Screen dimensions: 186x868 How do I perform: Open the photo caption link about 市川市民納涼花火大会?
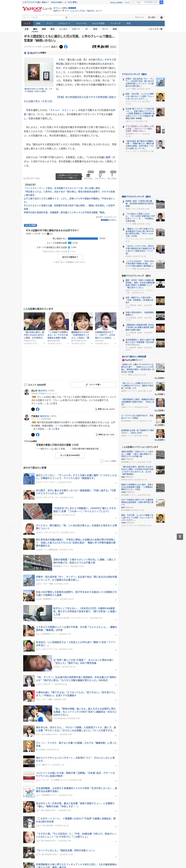[70, 99]
